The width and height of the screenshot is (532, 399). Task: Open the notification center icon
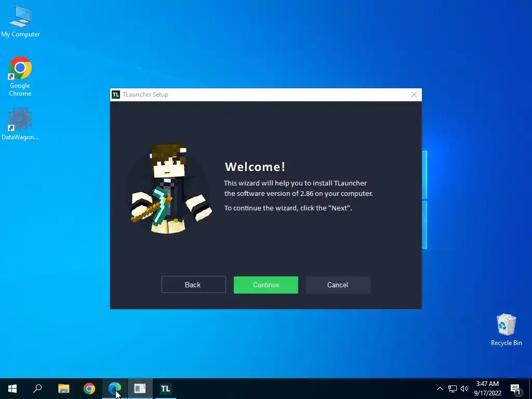pos(515,389)
